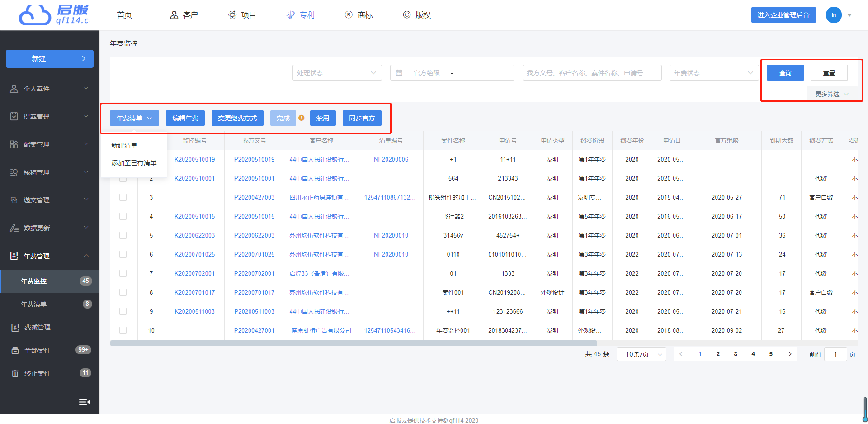This screenshot has height=424, width=868.
Task: Collapse the 年费管理 sidebar chevron
Action: pyautogui.click(x=86, y=256)
